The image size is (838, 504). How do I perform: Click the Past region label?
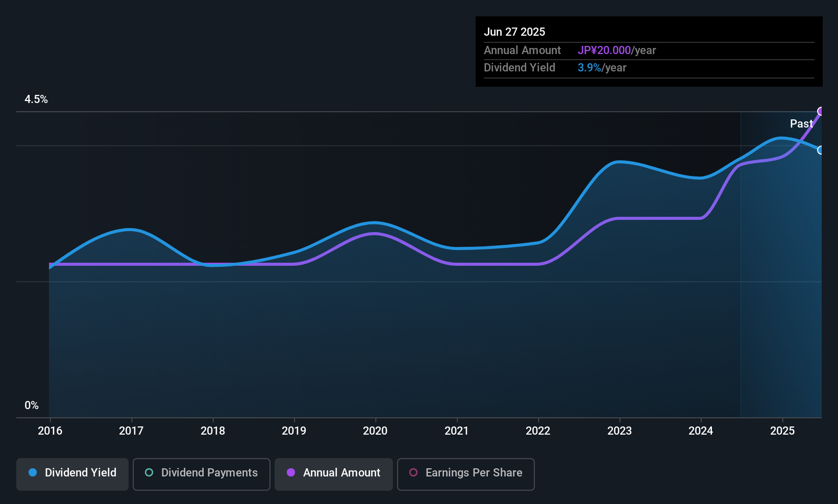[801, 123]
